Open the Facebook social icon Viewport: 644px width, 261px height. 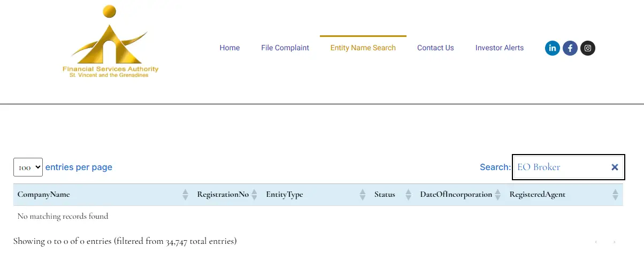pyautogui.click(x=570, y=48)
